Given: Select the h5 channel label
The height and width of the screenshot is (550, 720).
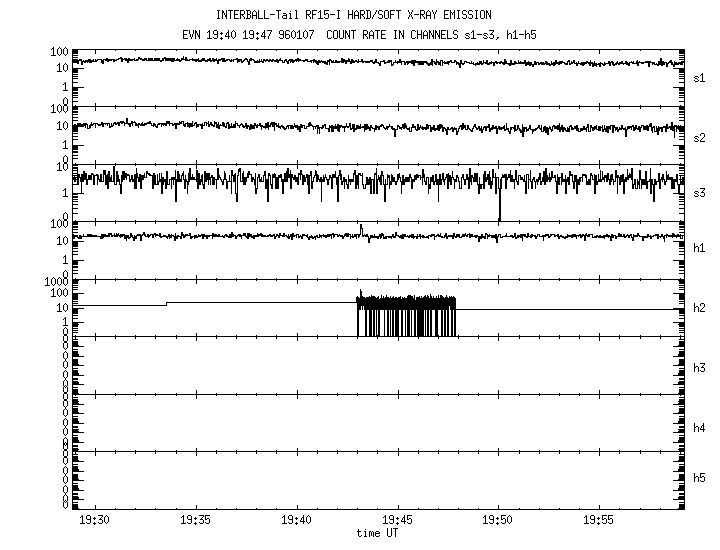Looking at the screenshot, I should click(699, 478).
